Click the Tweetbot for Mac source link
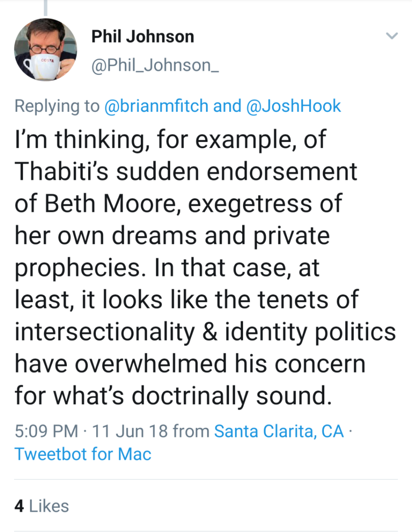Screen dimensions: 412x532 point(83,454)
